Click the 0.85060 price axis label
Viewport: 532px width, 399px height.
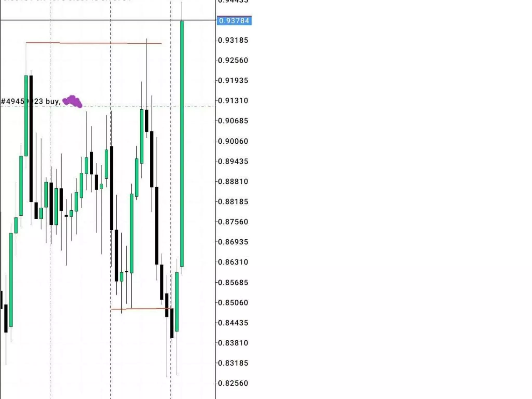coord(233,303)
